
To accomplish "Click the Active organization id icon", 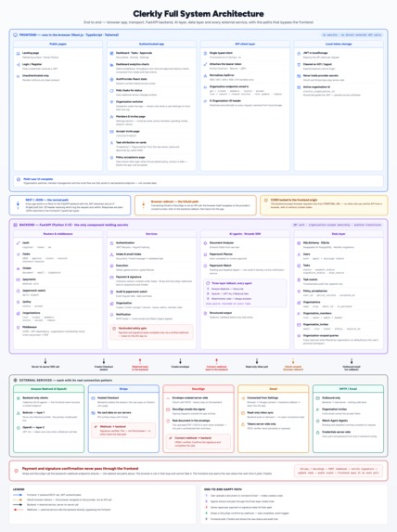I will [x=299, y=87].
